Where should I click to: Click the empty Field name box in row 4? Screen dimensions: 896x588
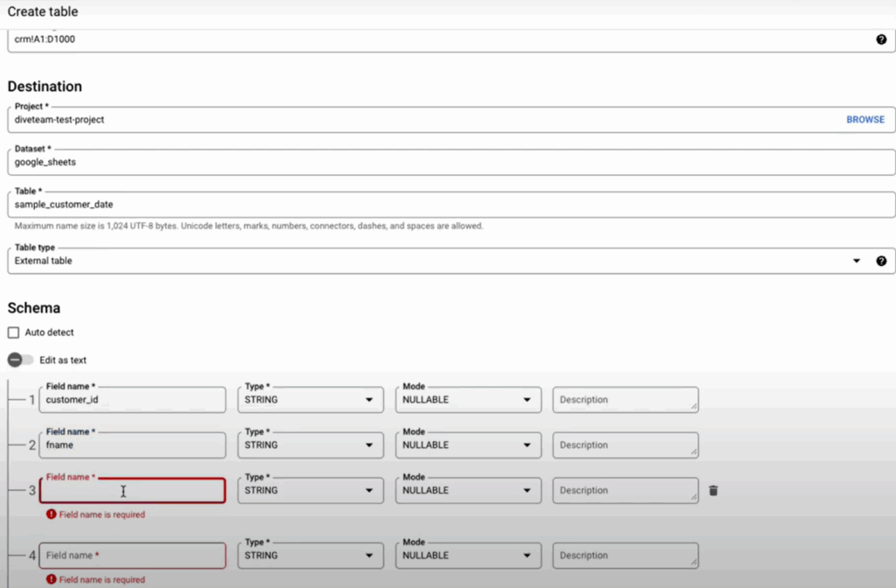[x=132, y=556]
